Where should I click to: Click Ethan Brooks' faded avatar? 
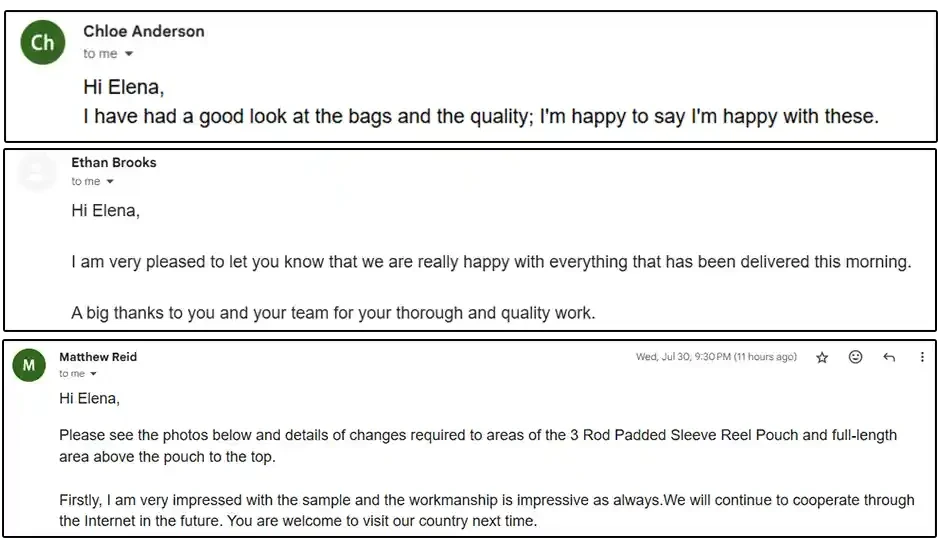click(37, 171)
